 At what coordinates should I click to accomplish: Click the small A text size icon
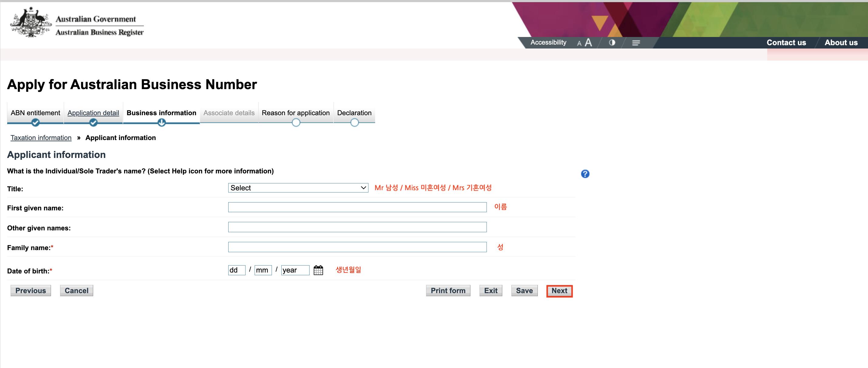tap(579, 43)
